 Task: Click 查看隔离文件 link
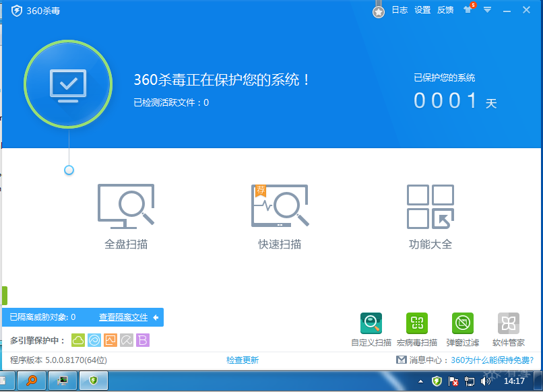coord(123,317)
